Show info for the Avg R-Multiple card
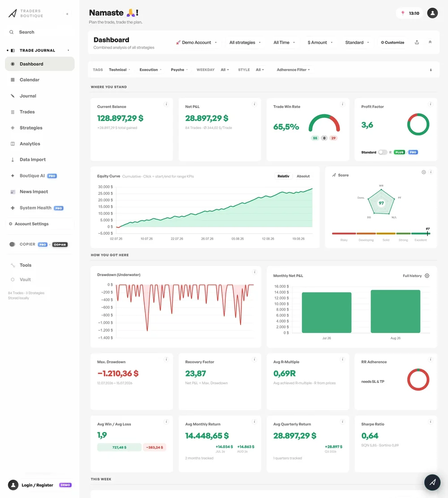This screenshot has width=448, height=498. (x=342, y=359)
